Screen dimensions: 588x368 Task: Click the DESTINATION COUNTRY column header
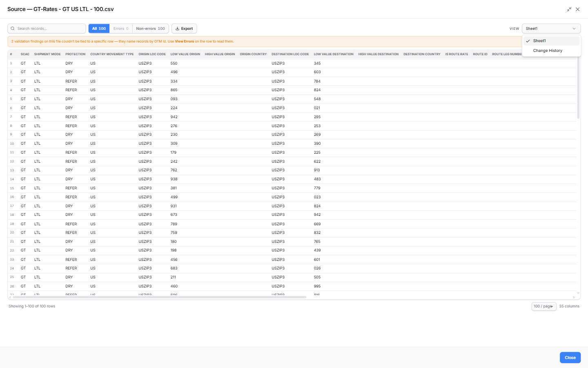pos(422,54)
